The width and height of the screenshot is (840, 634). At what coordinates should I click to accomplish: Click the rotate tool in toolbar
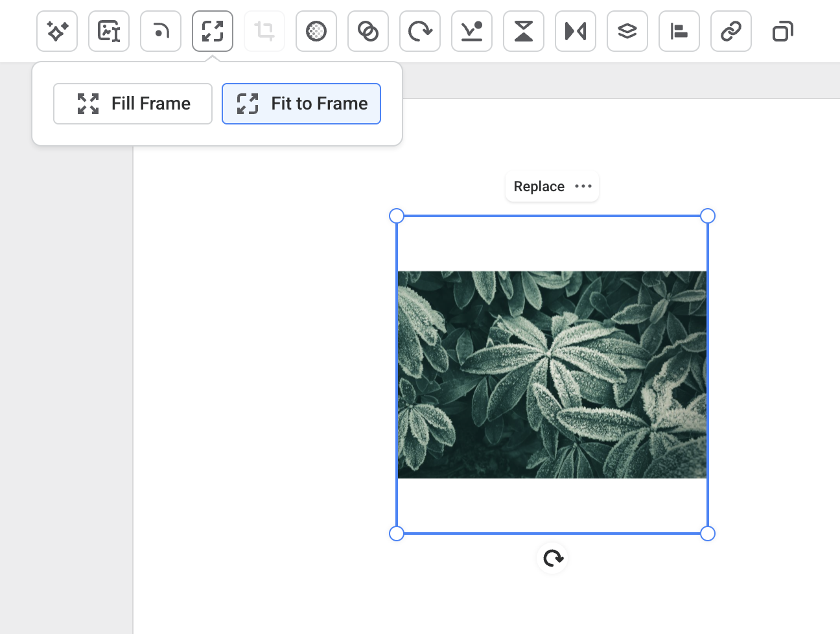420,31
